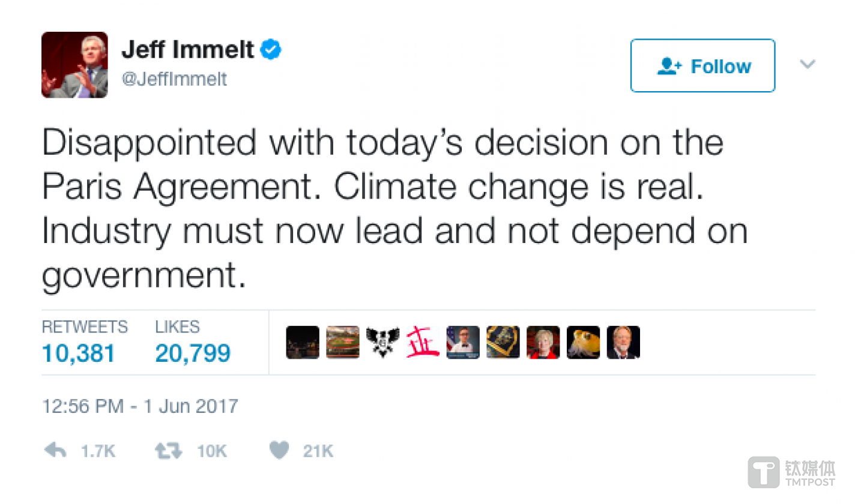This screenshot has height=504, width=864.
Task: View the 10,381 retweets list
Action: [78, 353]
